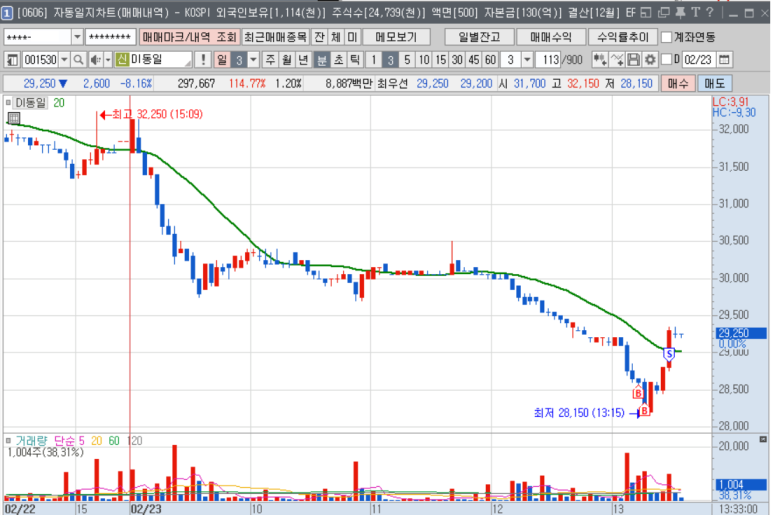This screenshot has width=773, height=515.
Task: Click the small square next to DI동일 chart label
Action: 8,103
